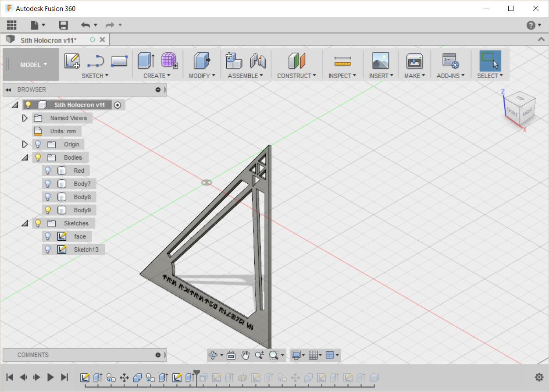Open the CREATE menu
The image size is (549, 392).
click(x=157, y=75)
